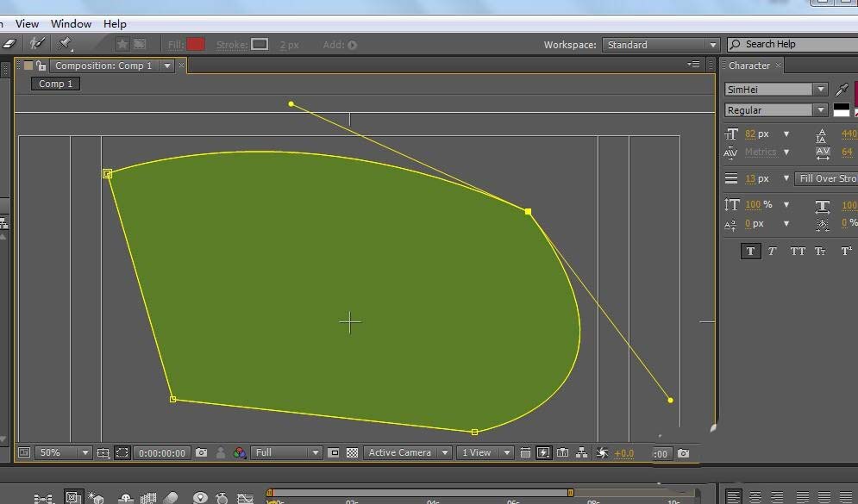Screen dimensions: 858x504
Task: Show channel and color management settings
Action: tap(240, 452)
